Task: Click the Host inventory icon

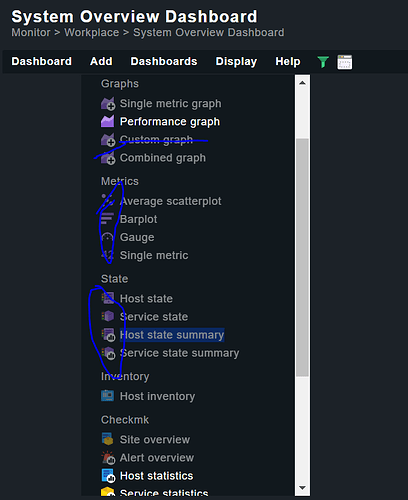Action: pyautogui.click(x=107, y=396)
